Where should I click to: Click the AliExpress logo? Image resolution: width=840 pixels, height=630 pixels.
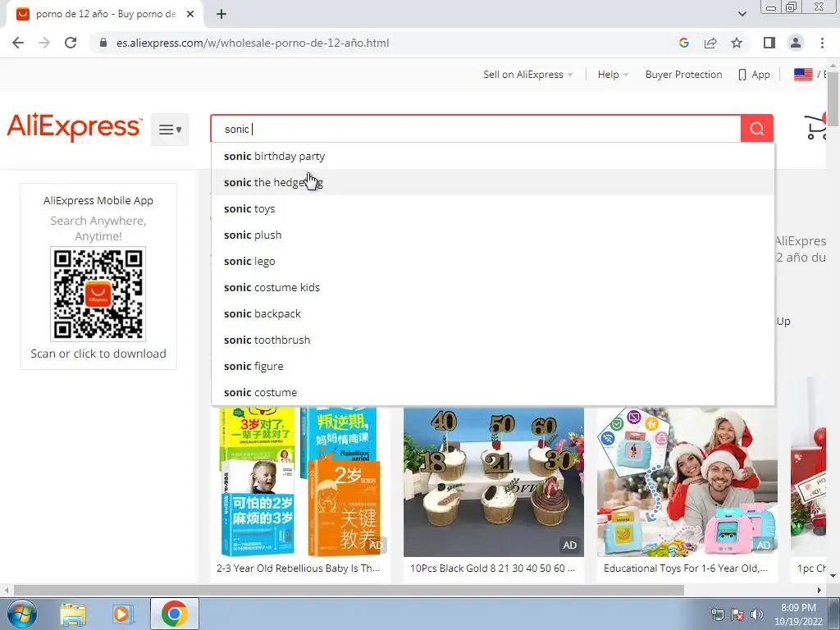(x=75, y=127)
